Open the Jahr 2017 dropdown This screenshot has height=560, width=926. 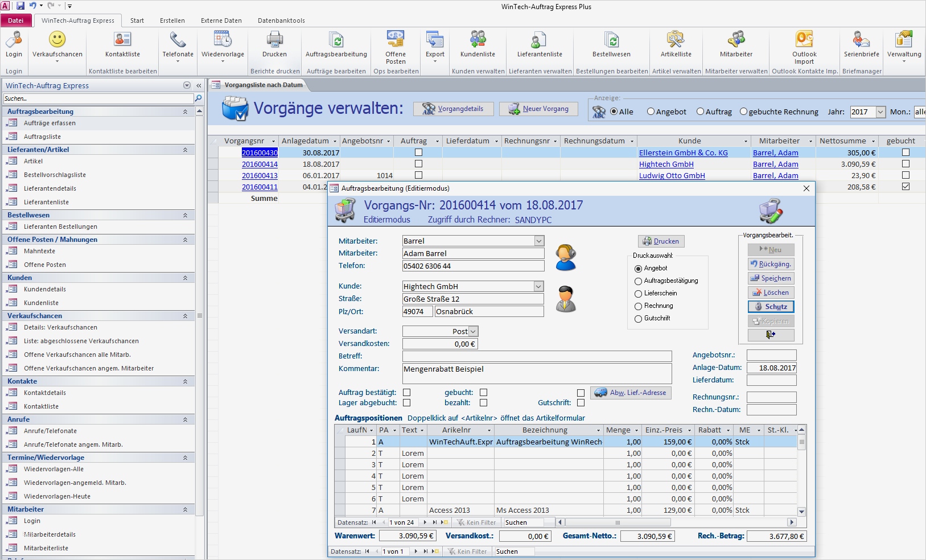coord(880,112)
